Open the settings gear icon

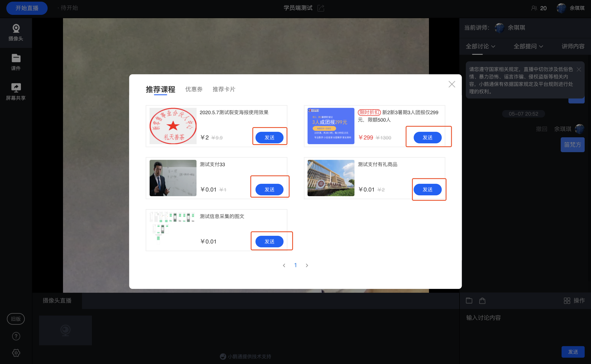pos(16,353)
